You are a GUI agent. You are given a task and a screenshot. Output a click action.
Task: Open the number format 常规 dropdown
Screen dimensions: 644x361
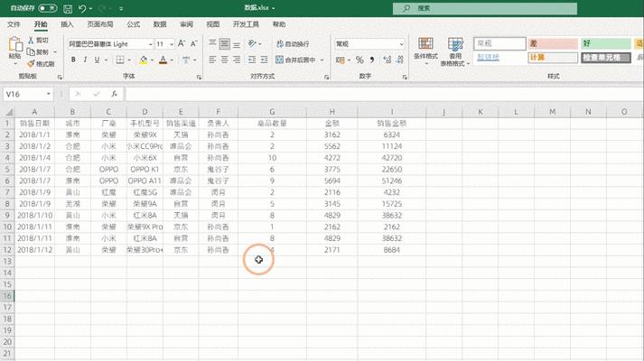click(x=401, y=44)
